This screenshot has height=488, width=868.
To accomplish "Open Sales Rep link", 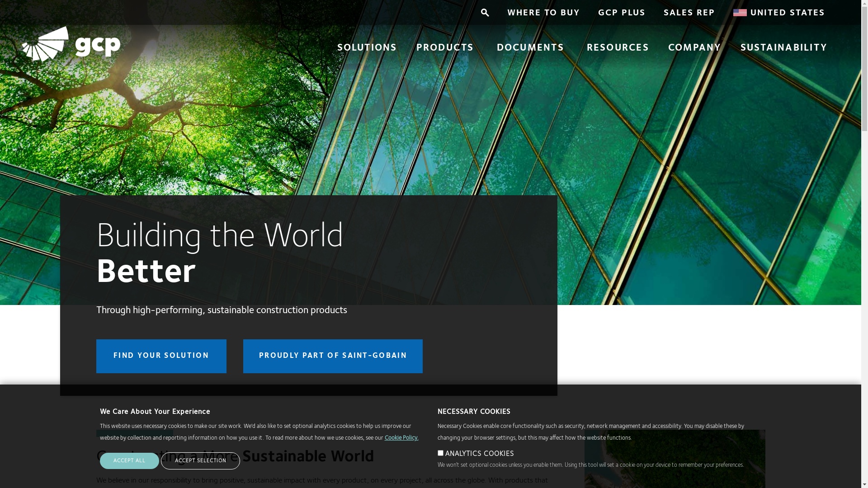I will pos(689,13).
